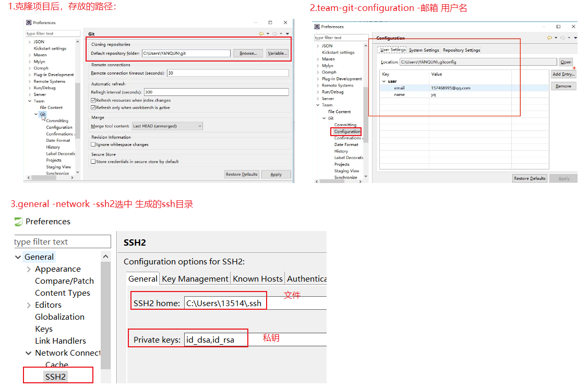This screenshot has width=588, height=388.
Task: Select SSH2 in the preferences tree
Action: coord(55,376)
